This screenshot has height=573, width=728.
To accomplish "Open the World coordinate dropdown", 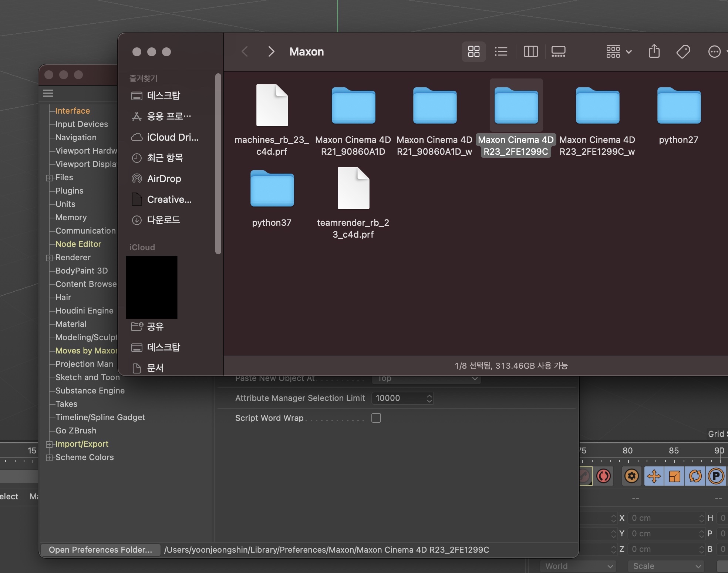I will click(x=578, y=566).
